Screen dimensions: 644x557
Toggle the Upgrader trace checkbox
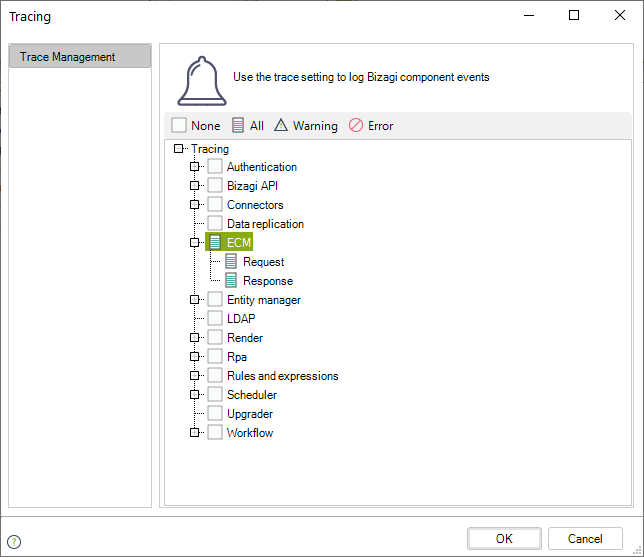[215, 413]
